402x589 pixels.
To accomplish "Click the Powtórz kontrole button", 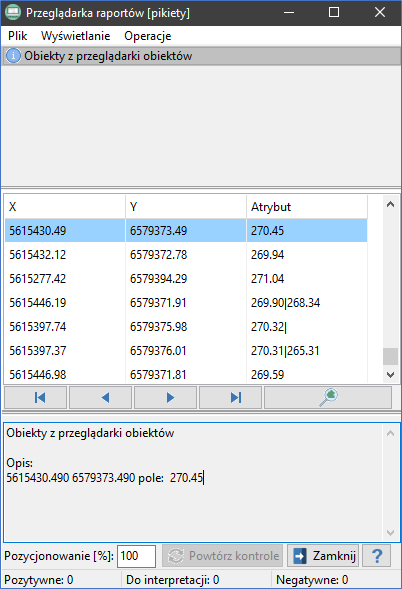I will pyautogui.click(x=223, y=556).
